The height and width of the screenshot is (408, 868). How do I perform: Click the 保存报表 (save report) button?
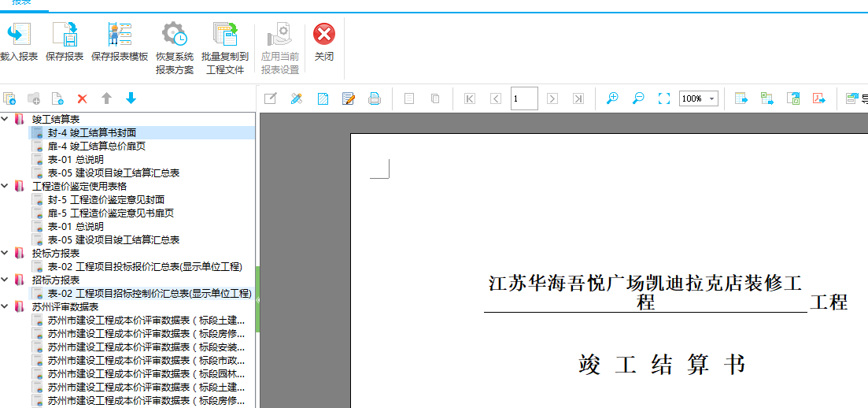65,42
